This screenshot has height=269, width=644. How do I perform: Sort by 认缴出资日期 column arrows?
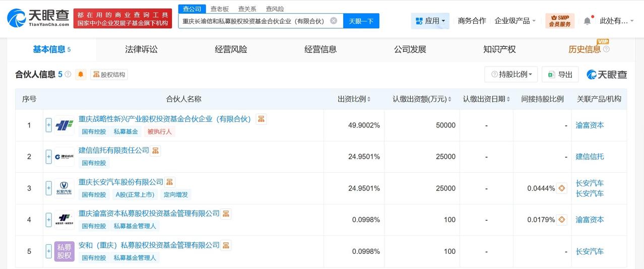tap(508, 99)
